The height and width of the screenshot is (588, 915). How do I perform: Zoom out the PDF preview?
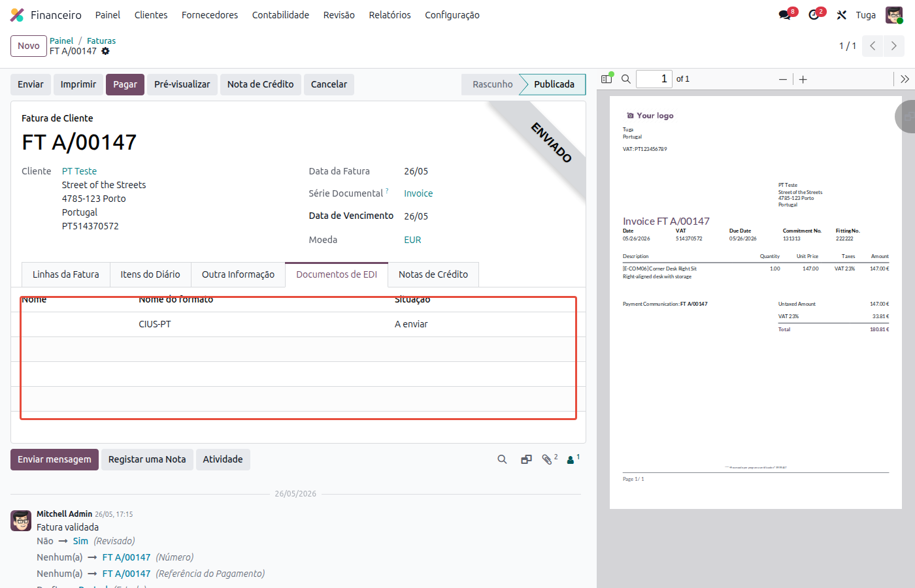pos(783,79)
